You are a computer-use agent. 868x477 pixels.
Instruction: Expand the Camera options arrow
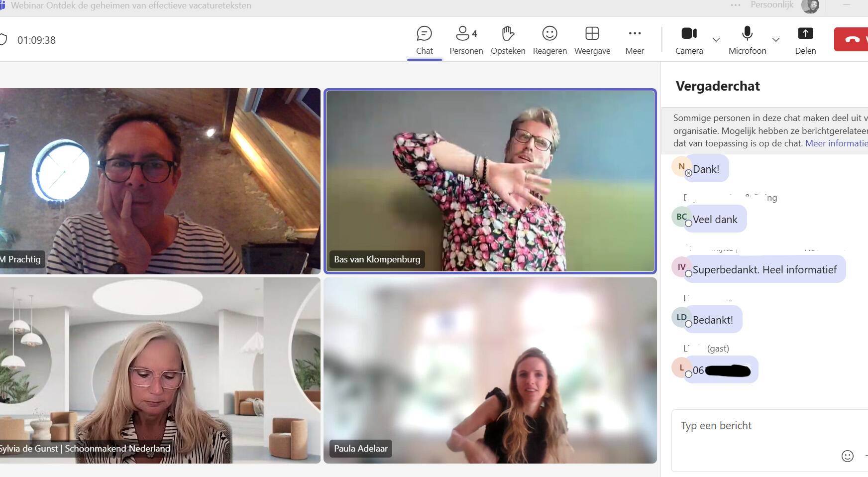[x=716, y=39]
